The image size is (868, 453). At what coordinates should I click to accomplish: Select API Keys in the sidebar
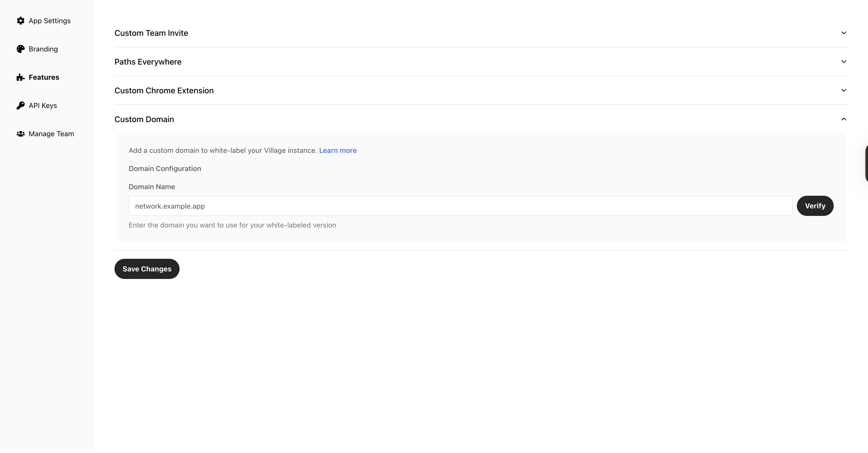click(43, 105)
